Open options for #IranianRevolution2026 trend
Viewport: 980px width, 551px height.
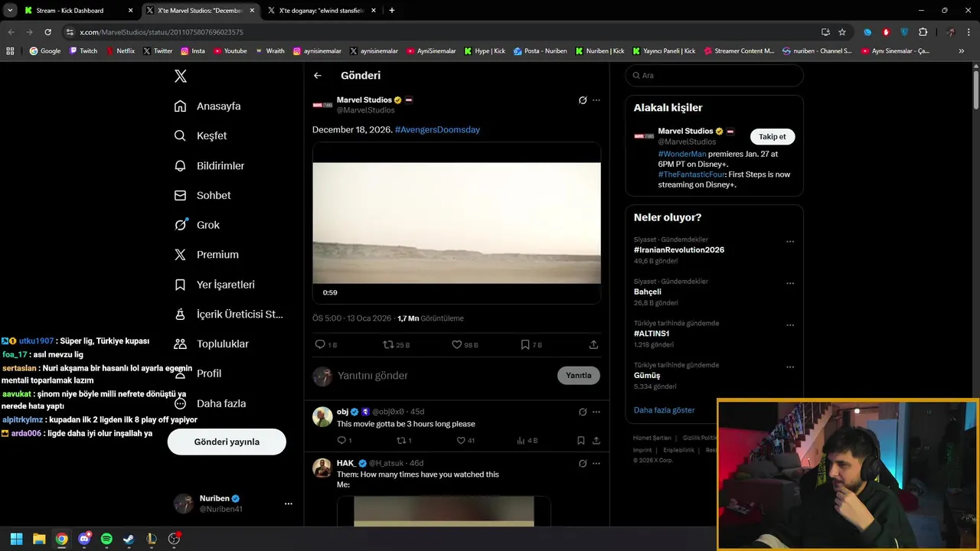tap(790, 242)
